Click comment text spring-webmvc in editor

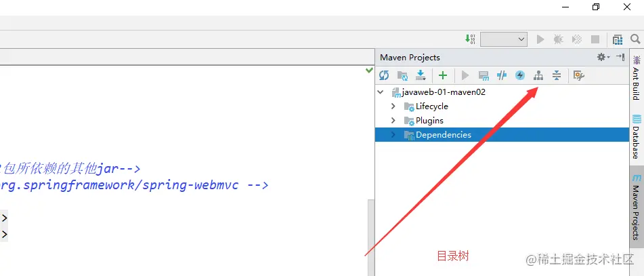(190, 184)
